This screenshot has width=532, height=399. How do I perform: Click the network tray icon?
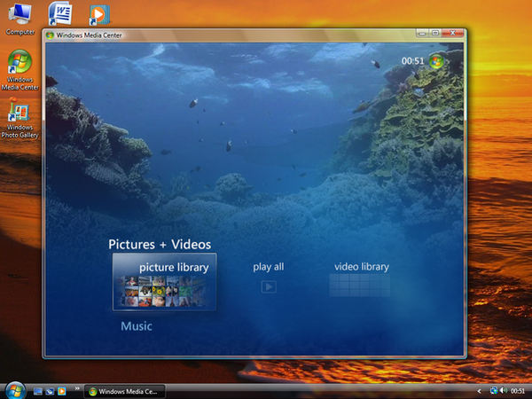click(x=494, y=391)
